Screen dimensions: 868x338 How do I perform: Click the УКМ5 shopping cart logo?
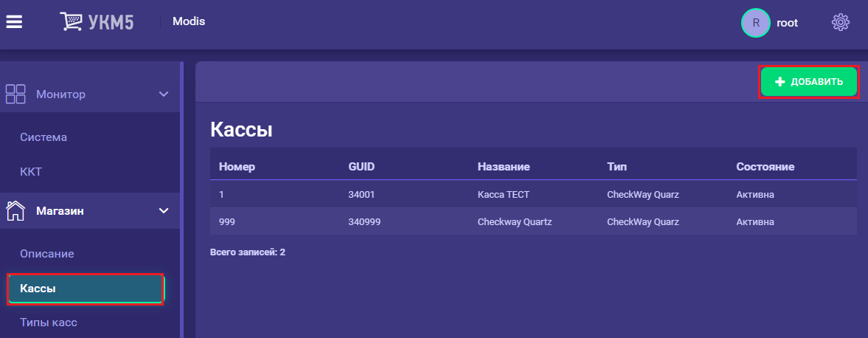pos(97,21)
